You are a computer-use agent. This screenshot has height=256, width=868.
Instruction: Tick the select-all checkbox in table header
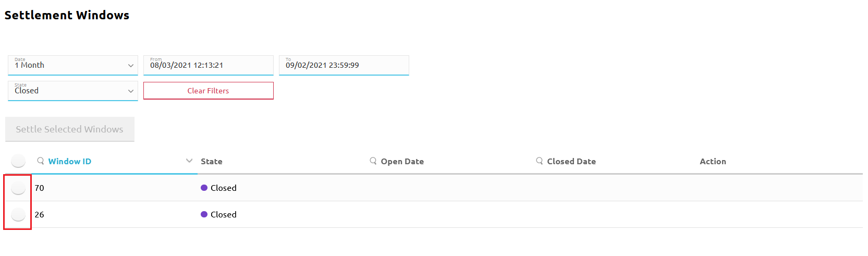click(18, 161)
